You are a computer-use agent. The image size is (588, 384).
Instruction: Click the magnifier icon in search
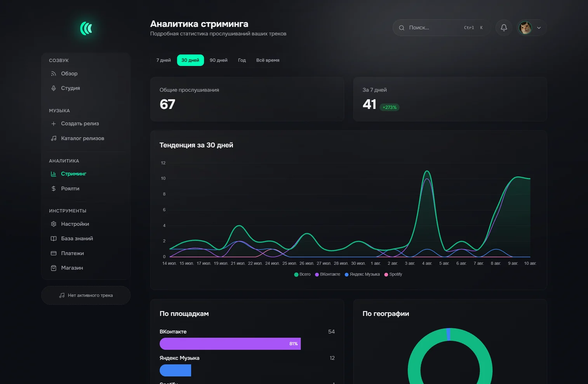coord(402,28)
